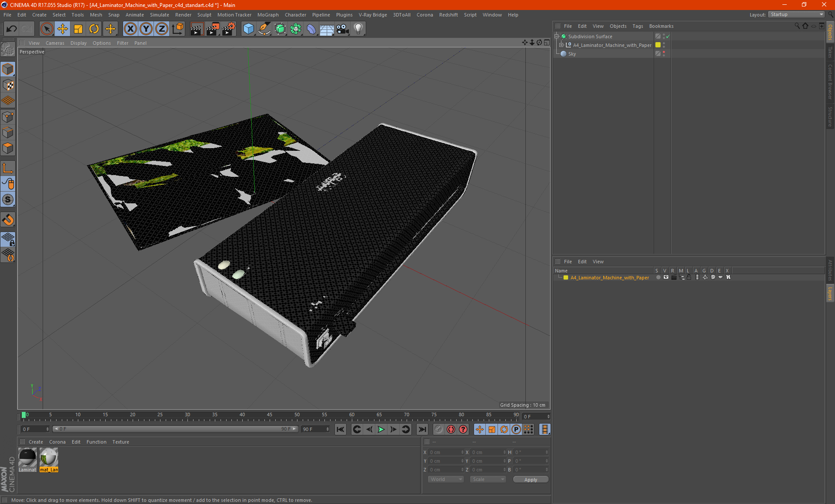835x504 pixels.
Task: Open the MoGraph menu
Action: (268, 15)
